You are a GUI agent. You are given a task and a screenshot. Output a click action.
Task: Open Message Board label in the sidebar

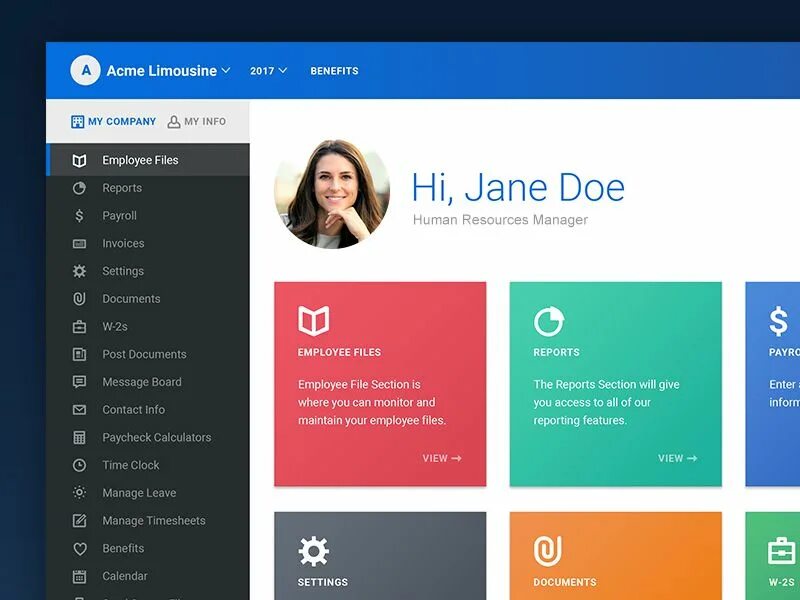tap(142, 382)
